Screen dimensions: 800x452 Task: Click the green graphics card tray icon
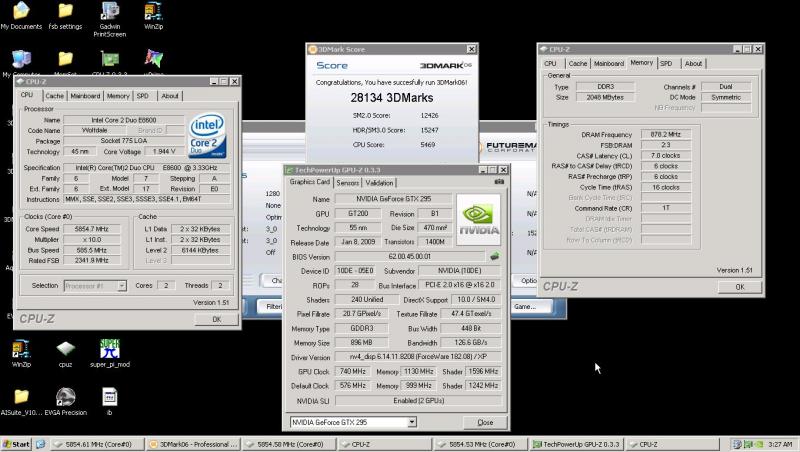[x=748, y=444]
